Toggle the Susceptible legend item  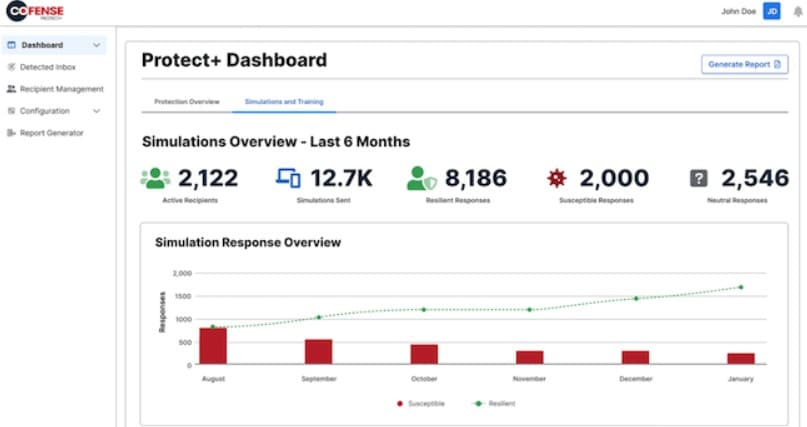421,404
